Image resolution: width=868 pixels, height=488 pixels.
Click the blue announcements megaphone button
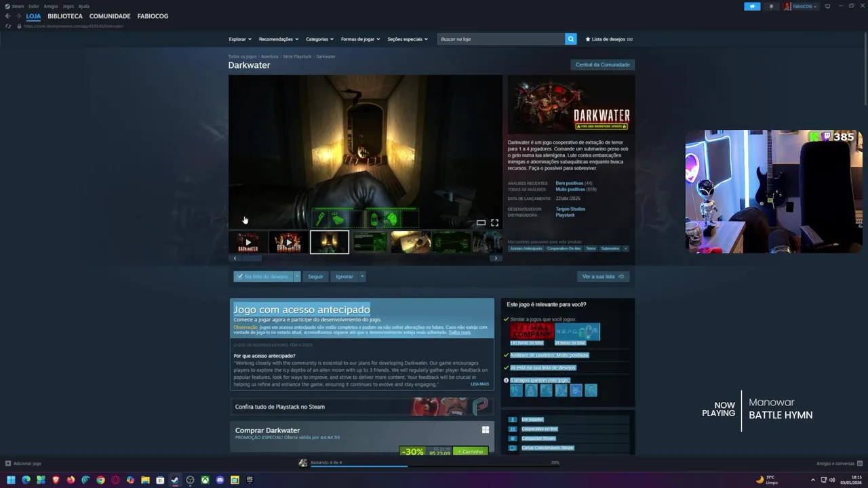pos(752,6)
